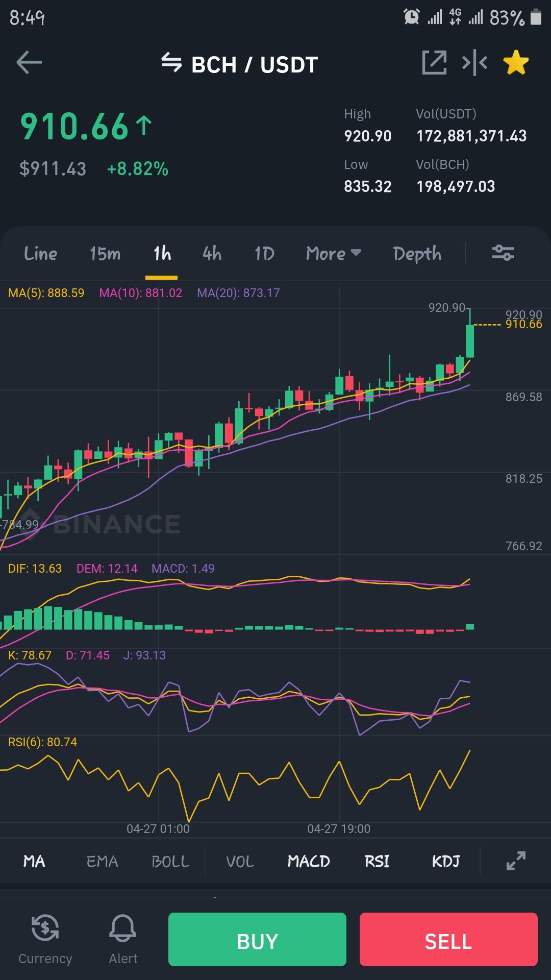Tap the back arrow icon

[x=29, y=63]
